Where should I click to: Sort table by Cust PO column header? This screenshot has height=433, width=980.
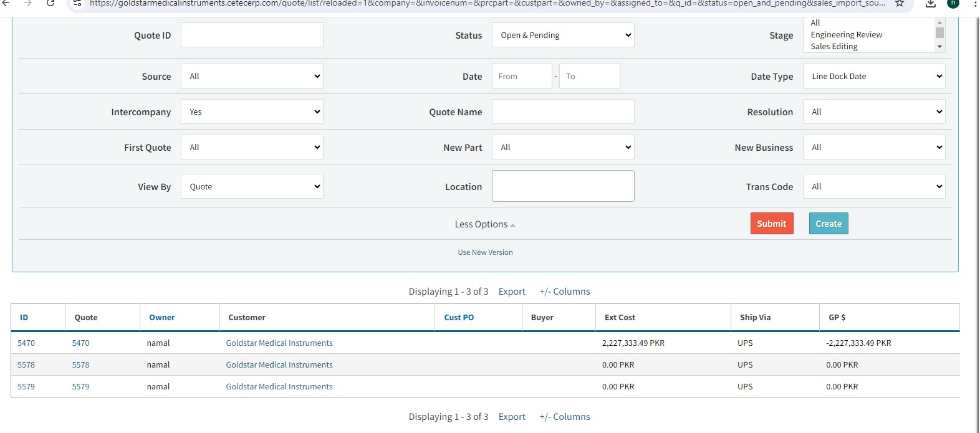coord(459,317)
